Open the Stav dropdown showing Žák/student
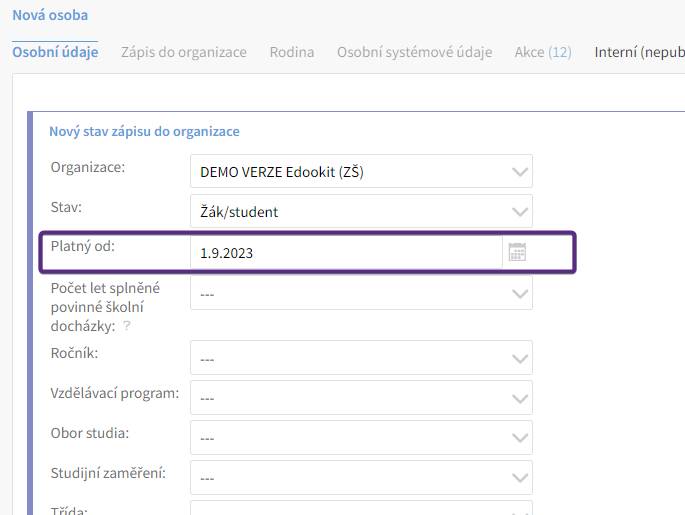 pyautogui.click(x=361, y=211)
